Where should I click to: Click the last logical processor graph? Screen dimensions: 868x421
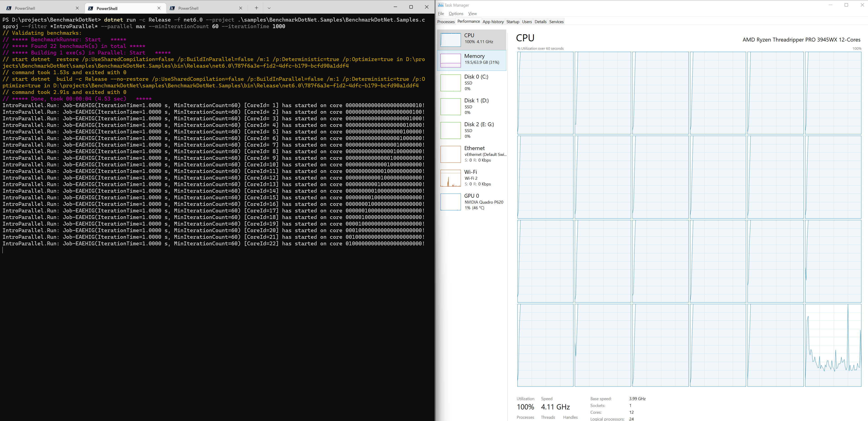click(x=833, y=345)
